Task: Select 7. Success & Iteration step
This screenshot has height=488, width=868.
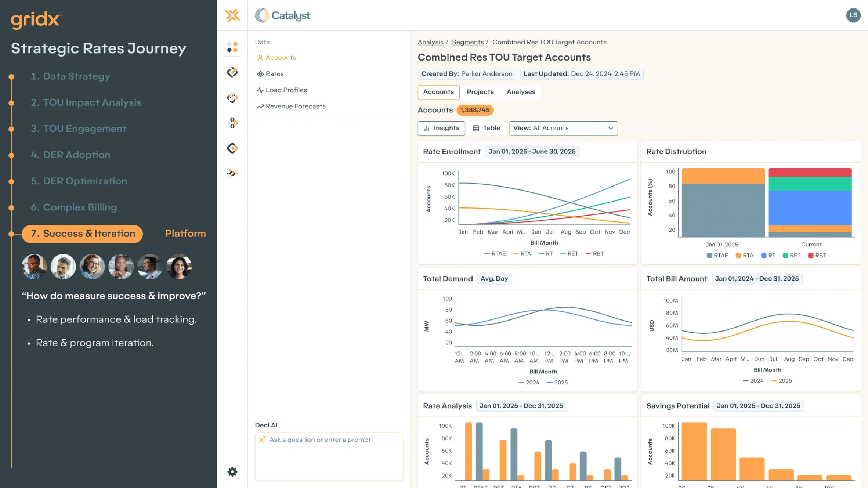Action: point(82,234)
